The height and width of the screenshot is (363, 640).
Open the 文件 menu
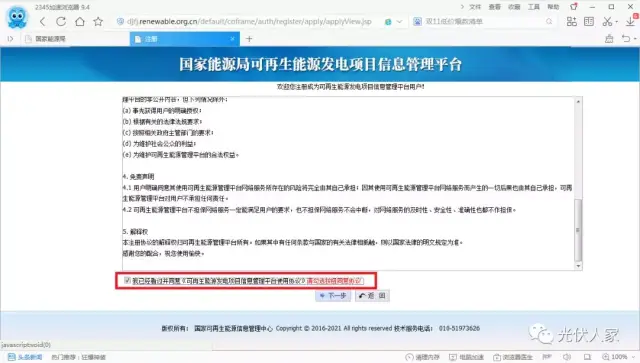click(475, 7)
